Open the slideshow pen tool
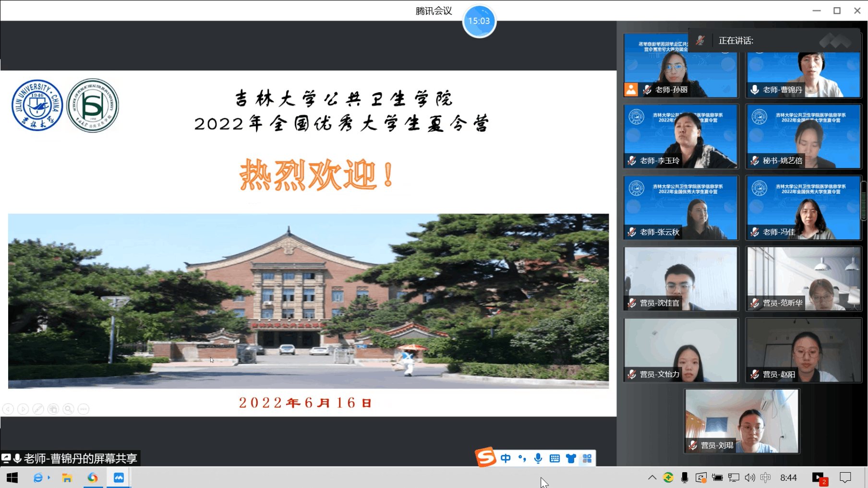Viewport: 868px width, 488px height. click(x=38, y=409)
